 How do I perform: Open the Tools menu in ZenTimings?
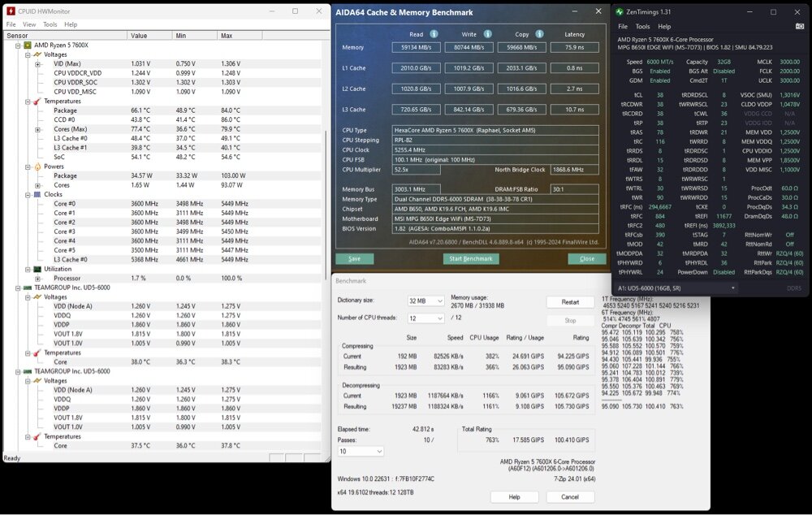coord(642,27)
